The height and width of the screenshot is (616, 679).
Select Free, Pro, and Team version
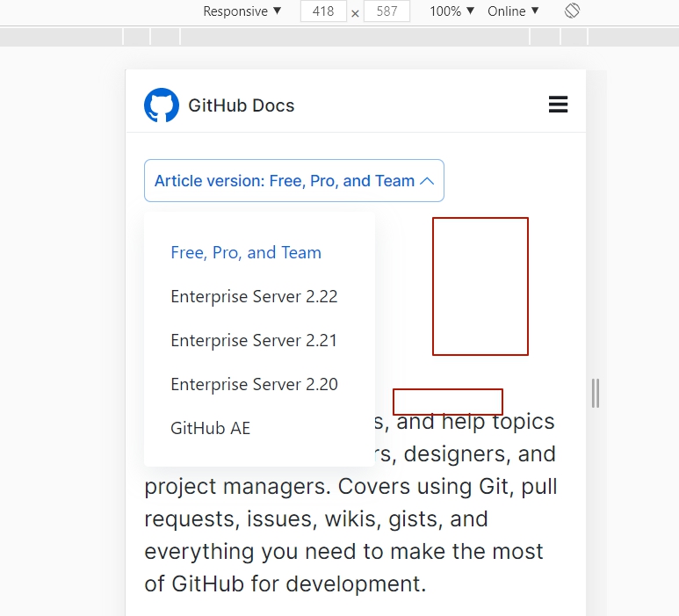pyautogui.click(x=246, y=252)
